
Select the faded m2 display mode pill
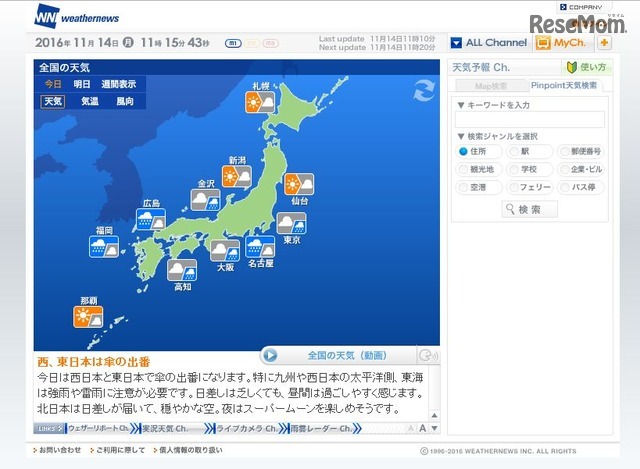[252, 43]
